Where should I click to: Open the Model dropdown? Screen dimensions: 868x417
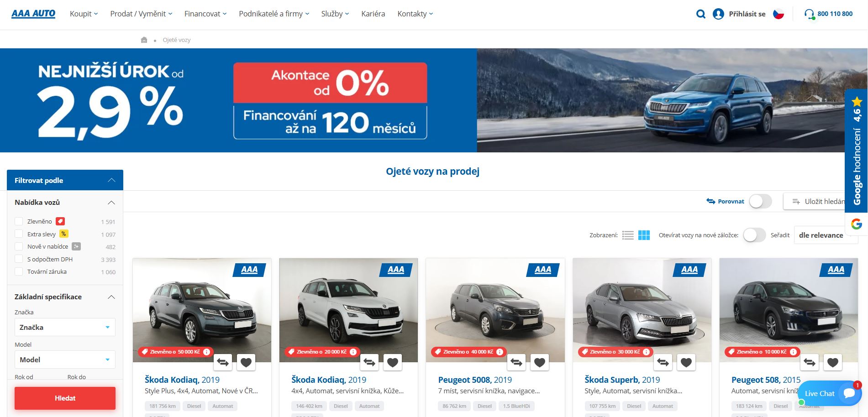tap(65, 360)
